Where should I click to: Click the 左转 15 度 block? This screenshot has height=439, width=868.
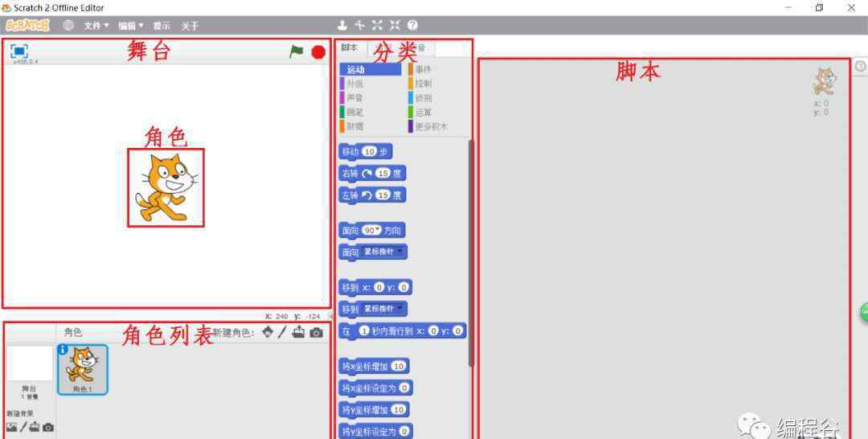[x=372, y=195]
